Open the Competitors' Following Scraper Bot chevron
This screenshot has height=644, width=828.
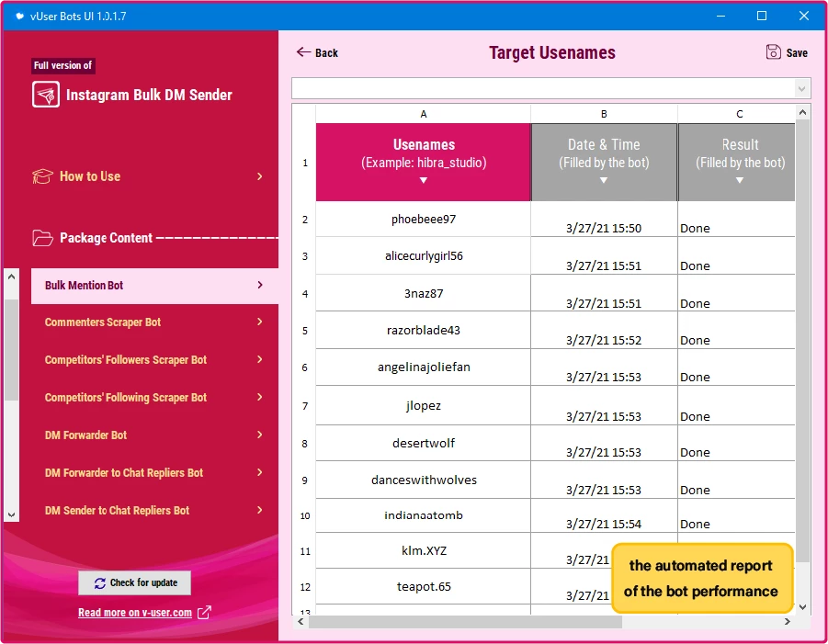pyautogui.click(x=260, y=397)
